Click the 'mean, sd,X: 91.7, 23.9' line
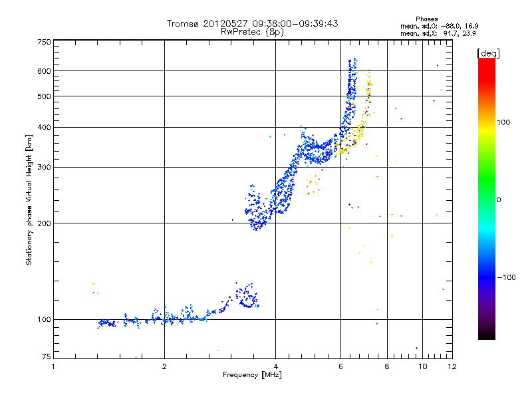Screen dimensions: 532x399 tap(438, 33)
